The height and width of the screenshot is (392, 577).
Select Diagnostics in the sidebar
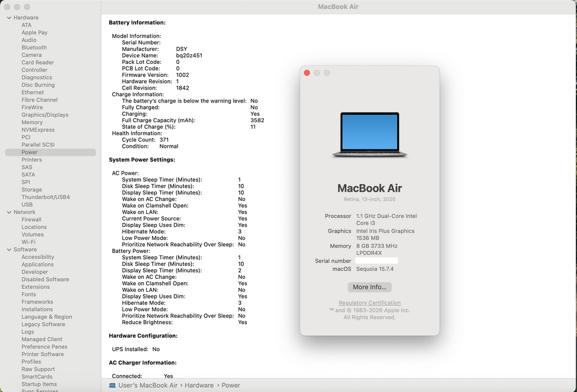36,77
